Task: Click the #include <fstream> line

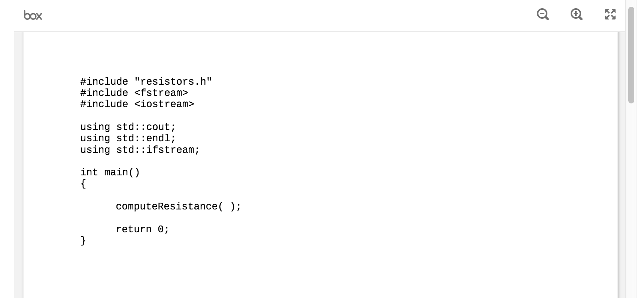Action: [x=134, y=93]
